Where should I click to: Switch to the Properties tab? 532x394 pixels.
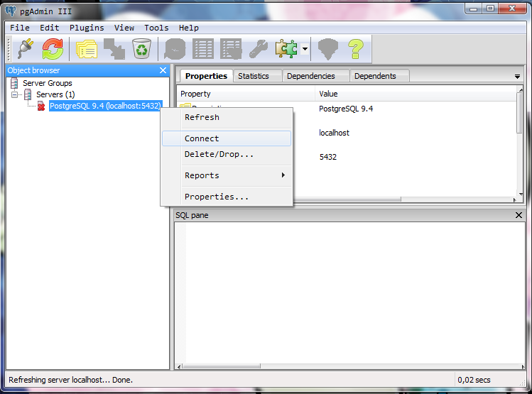(x=206, y=76)
